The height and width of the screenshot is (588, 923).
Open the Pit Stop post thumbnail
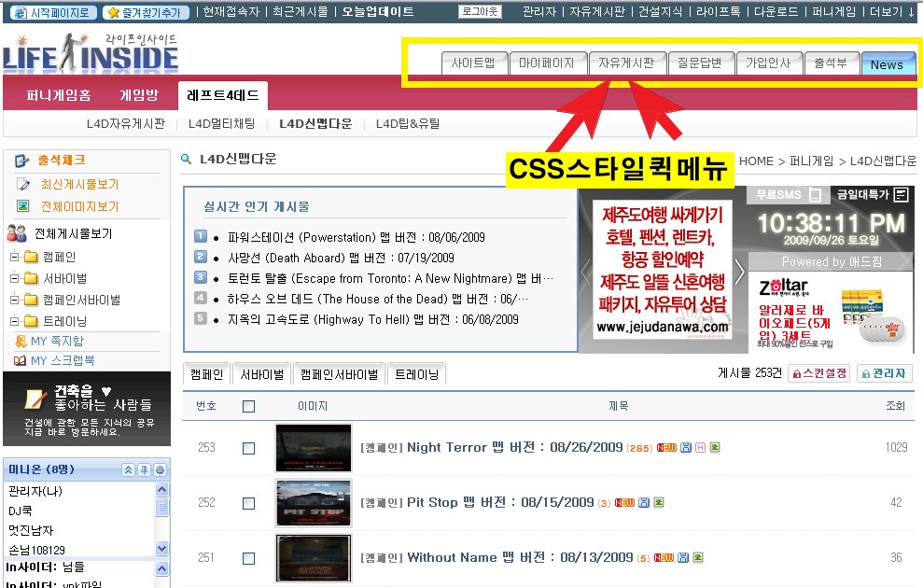tap(314, 503)
